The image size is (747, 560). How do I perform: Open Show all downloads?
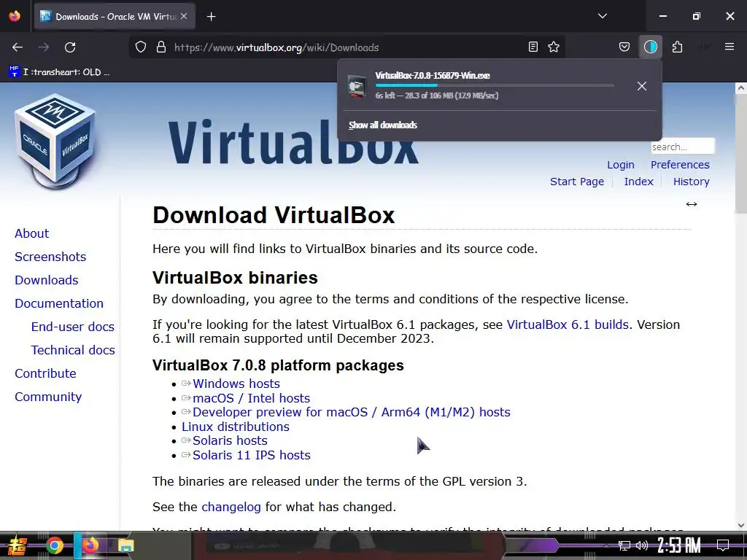382,125
